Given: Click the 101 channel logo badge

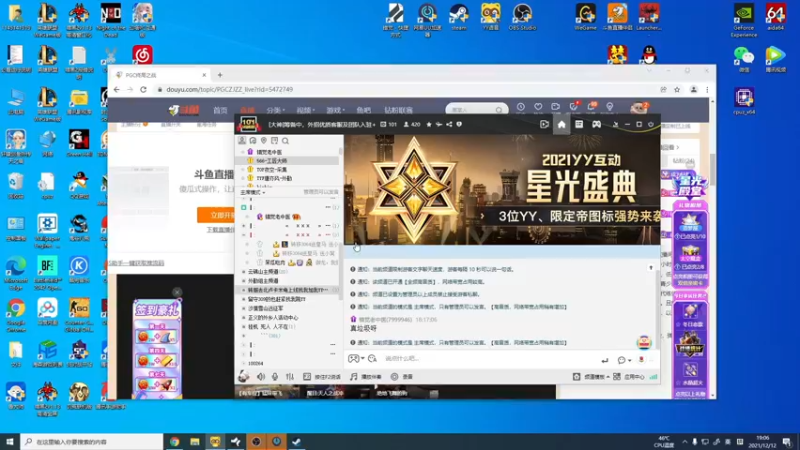Looking at the screenshot, I should coord(248,124).
